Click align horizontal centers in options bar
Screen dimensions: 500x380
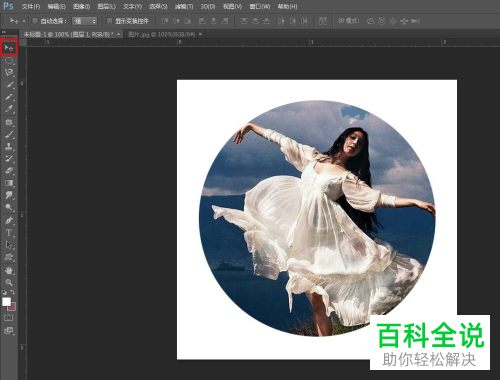(214, 21)
